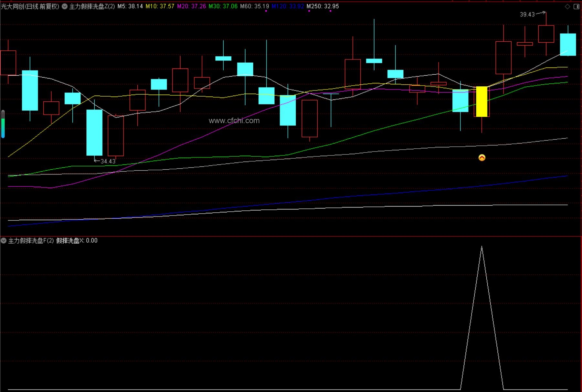This screenshot has height=392, width=582.
Task: Select the M20: 37.26 moving average label
Action: tap(192, 6)
